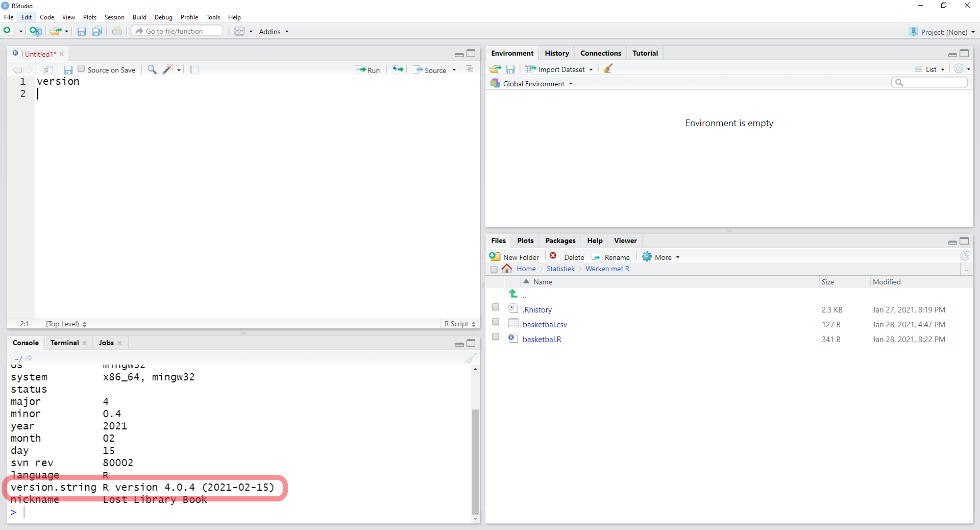Check the basketbal.csv file checkbox

[496, 322]
